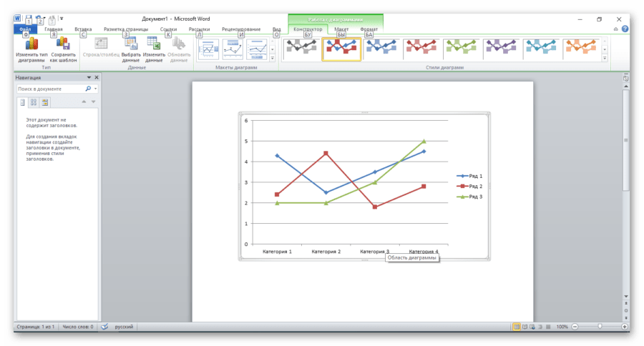Expand the chart styles gallery
This screenshot has height=346, width=644.
(605, 58)
